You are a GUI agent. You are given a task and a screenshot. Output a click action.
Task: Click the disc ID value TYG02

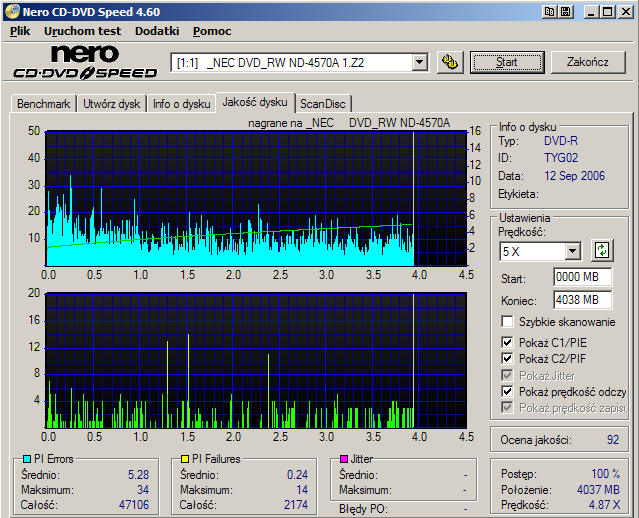click(561, 158)
